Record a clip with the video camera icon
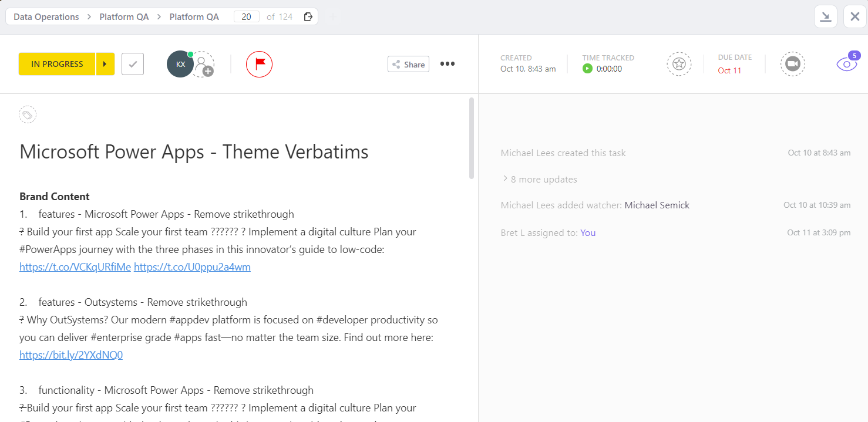This screenshot has width=868, height=422. 793,64
